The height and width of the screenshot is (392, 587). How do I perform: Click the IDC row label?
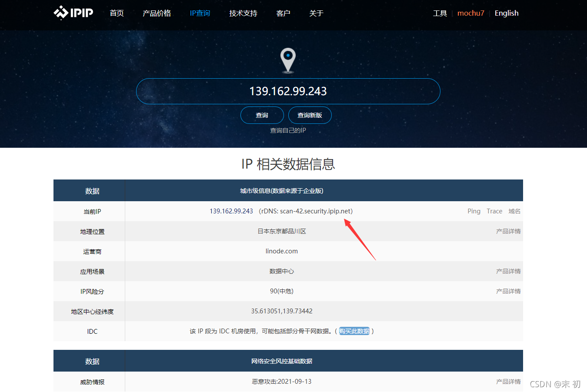(92, 332)
